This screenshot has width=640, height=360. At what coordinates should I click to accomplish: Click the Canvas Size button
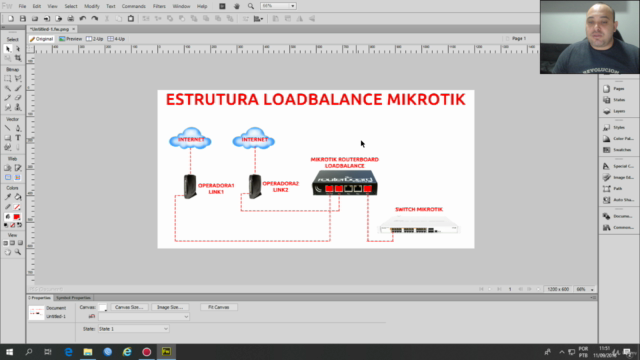129,307
